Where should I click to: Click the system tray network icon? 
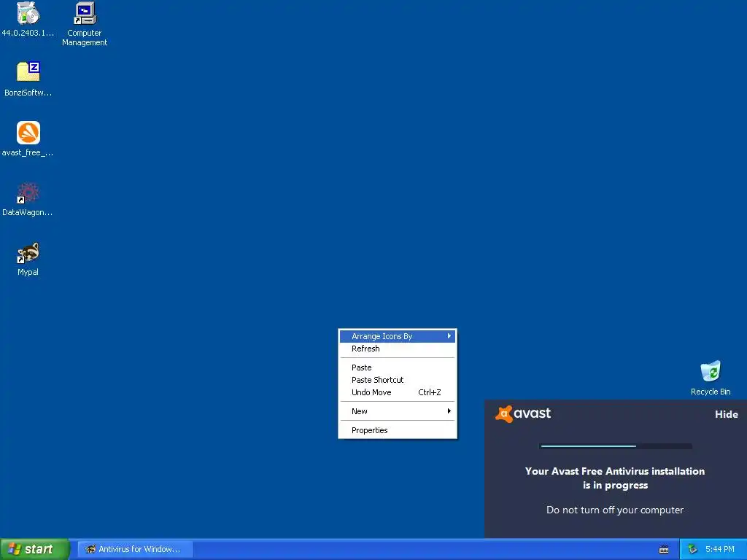pyautogui.click(x=693, y=549)
